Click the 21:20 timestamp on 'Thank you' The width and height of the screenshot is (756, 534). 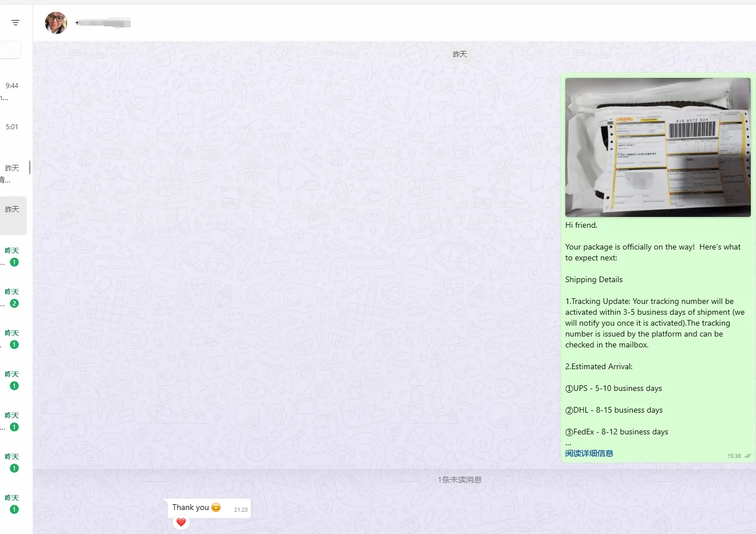[x=241, y=509]
